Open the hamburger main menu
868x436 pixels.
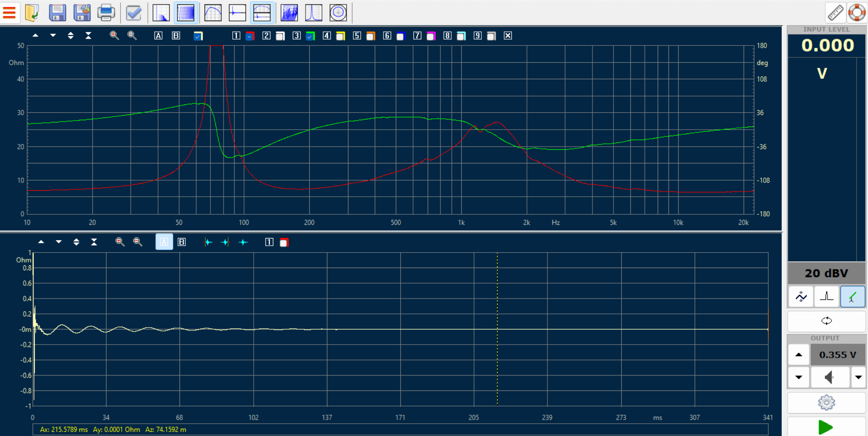tap(9, 13)
